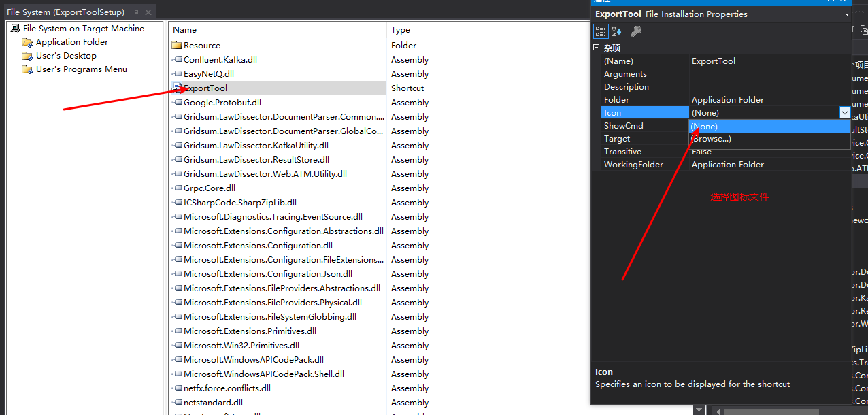Click the Arguments property value field
Image resolution: width=868 pixels, height=415 pixels.
(x=769, y=74)
